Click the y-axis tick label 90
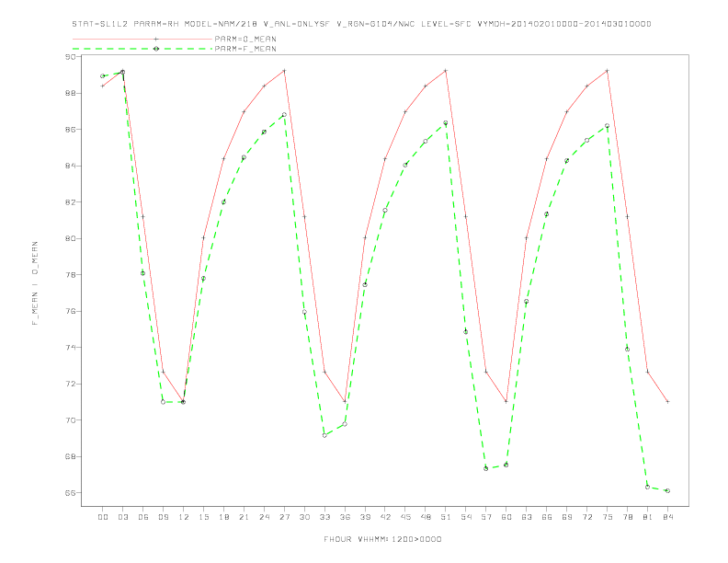 70,57
